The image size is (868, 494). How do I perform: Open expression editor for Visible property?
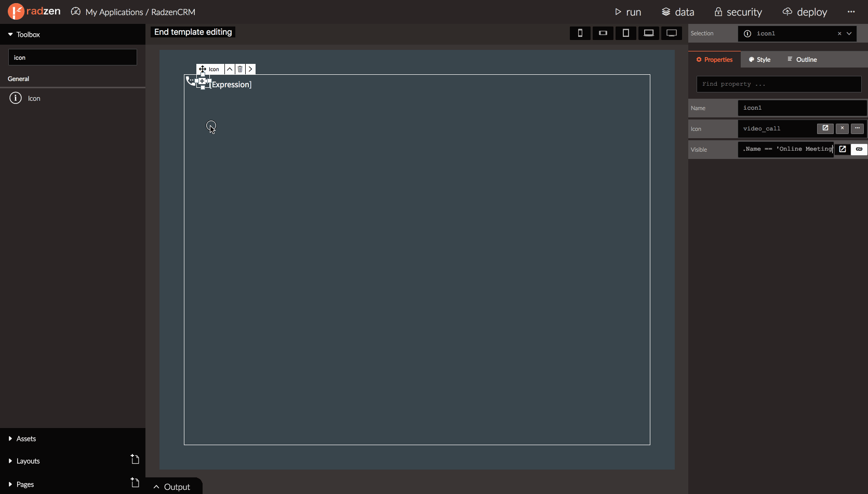[843, 149]
